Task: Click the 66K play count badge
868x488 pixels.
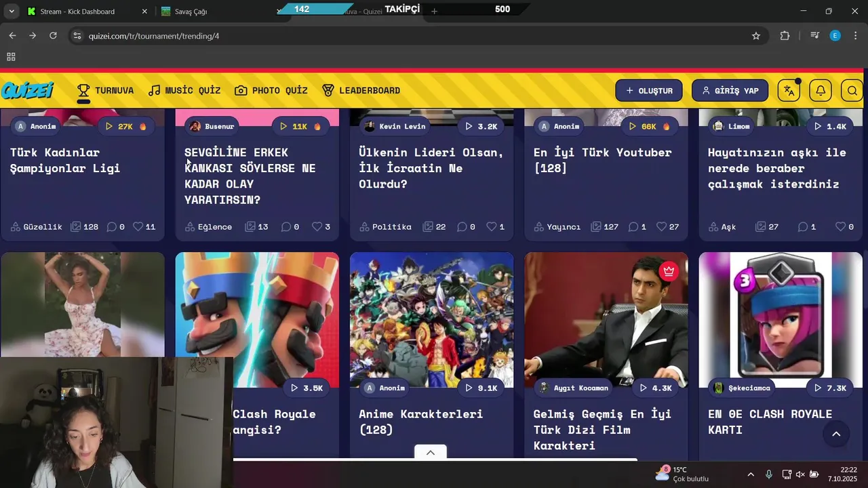Action: pos(650,126)
